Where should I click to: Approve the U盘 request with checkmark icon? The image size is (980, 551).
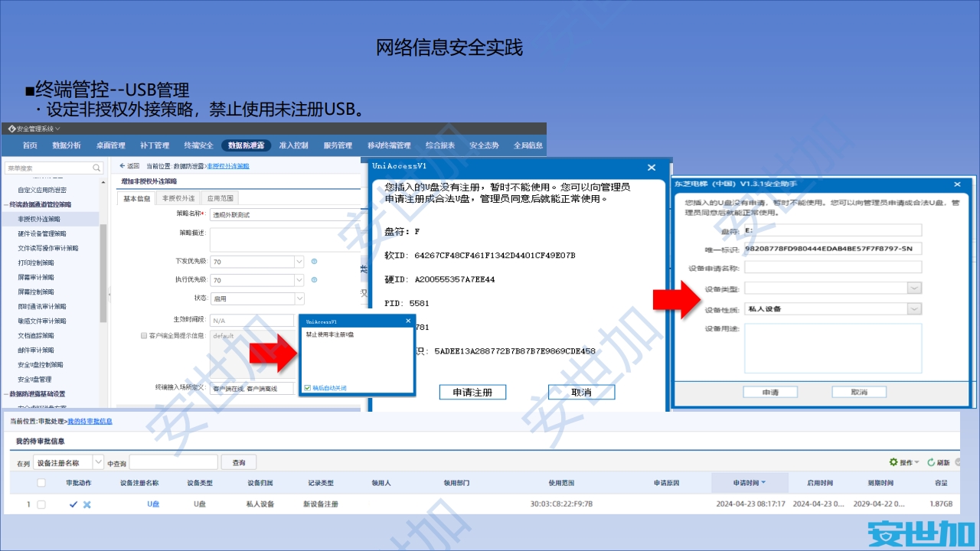(x=73, y=504)
